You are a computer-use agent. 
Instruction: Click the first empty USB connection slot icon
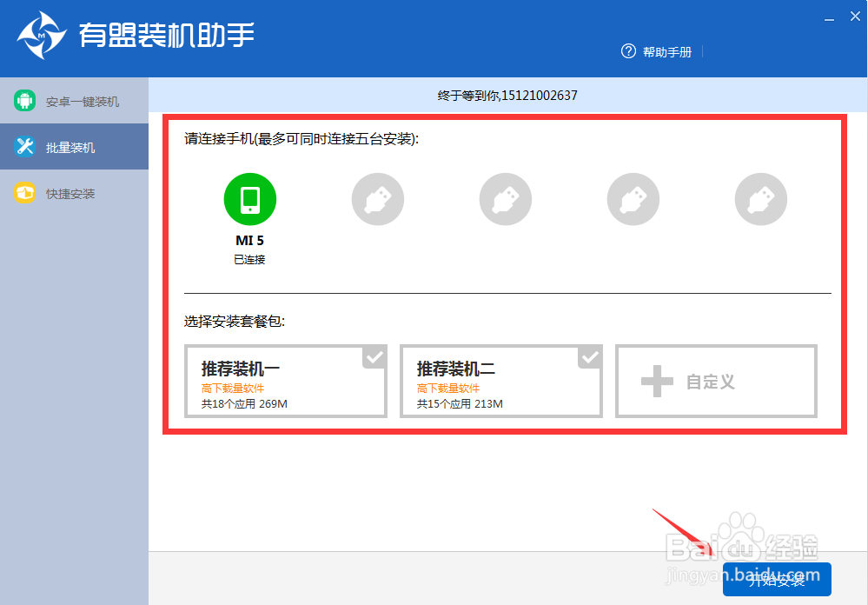click(x=377, y=199)
